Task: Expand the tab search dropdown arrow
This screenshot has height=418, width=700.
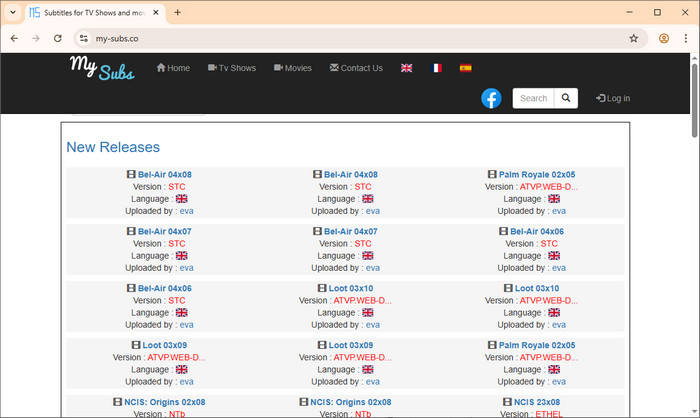Action: tap(12, 13)
